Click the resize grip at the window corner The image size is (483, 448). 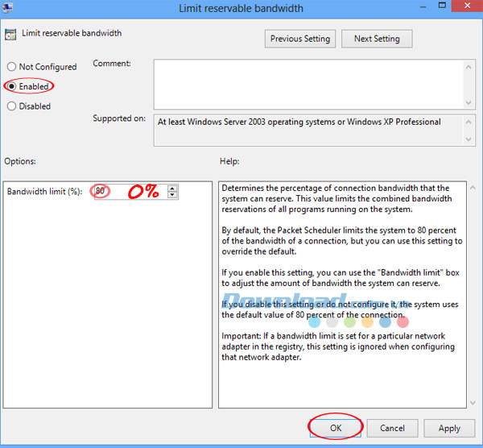tap(478, 443)
